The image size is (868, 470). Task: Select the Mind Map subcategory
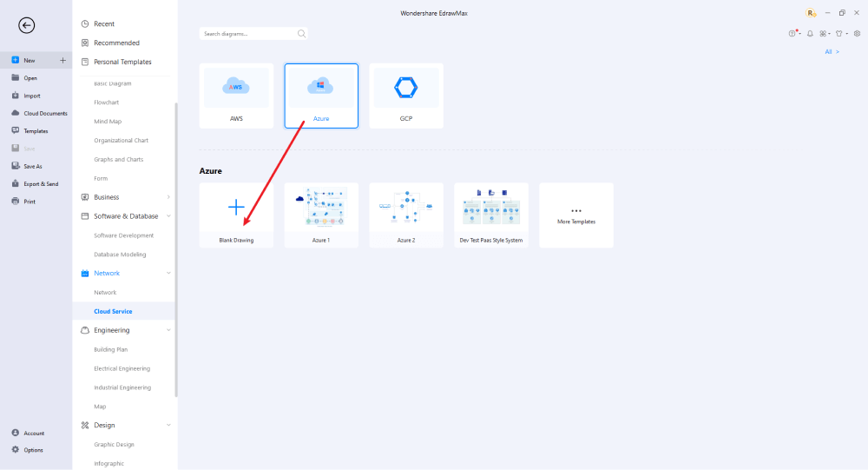click(108, 122)
